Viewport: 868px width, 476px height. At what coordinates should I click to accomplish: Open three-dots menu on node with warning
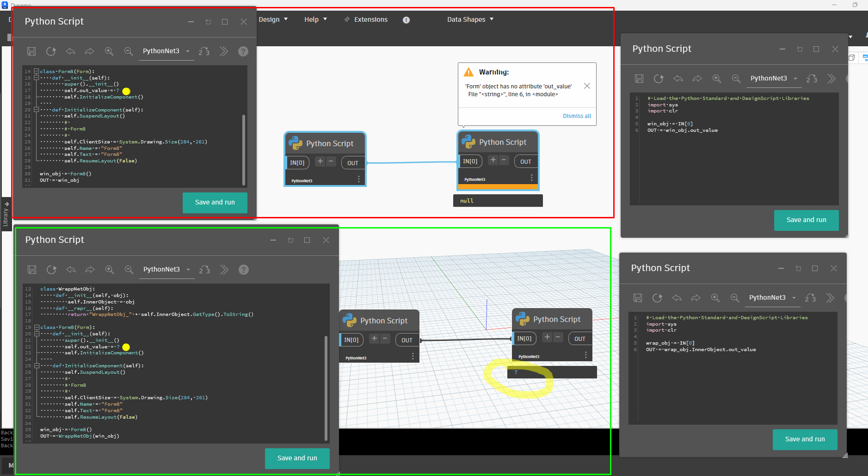click(x=532, y=178)
